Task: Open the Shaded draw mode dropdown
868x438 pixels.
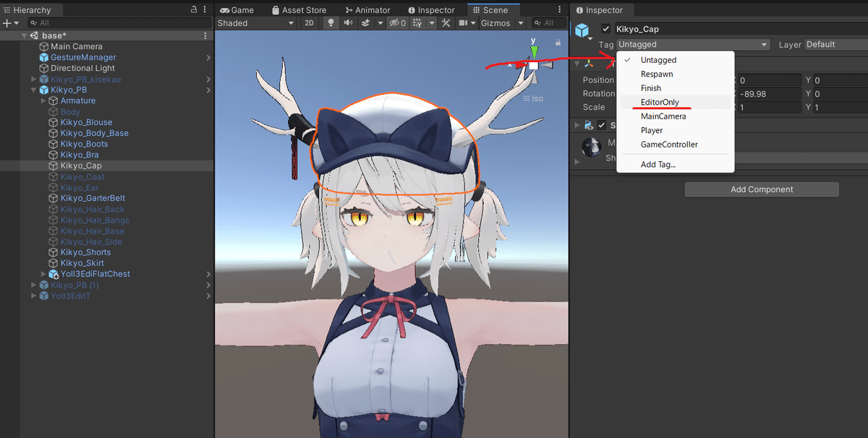Action: pos(256,23)
